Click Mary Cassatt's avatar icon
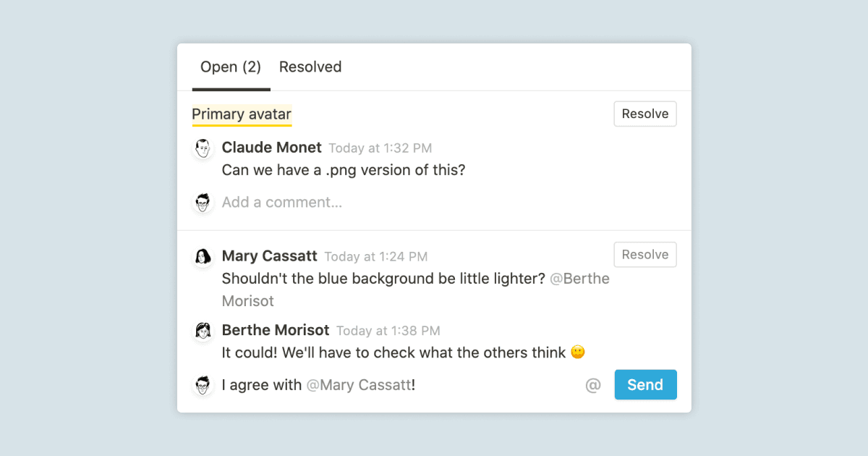The image size is (868, 456). click(x=203, y=256)
